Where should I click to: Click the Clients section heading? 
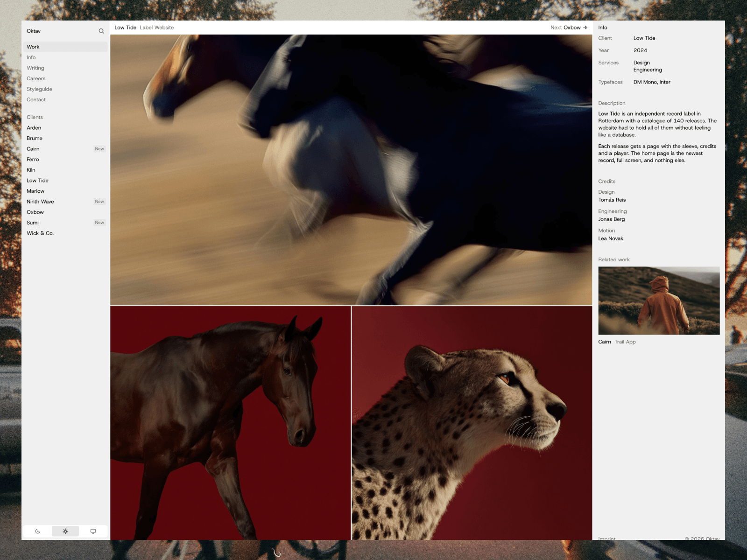point(35,117)
